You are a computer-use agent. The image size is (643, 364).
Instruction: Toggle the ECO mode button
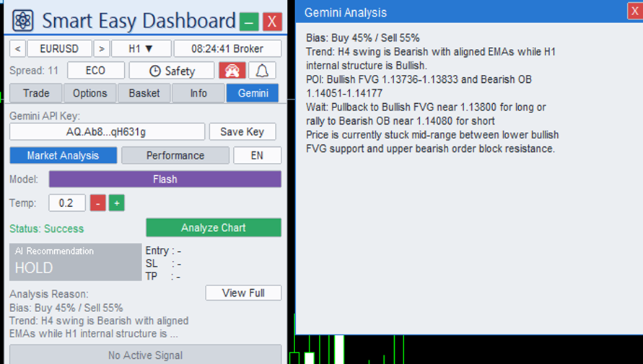pos(95,71)
